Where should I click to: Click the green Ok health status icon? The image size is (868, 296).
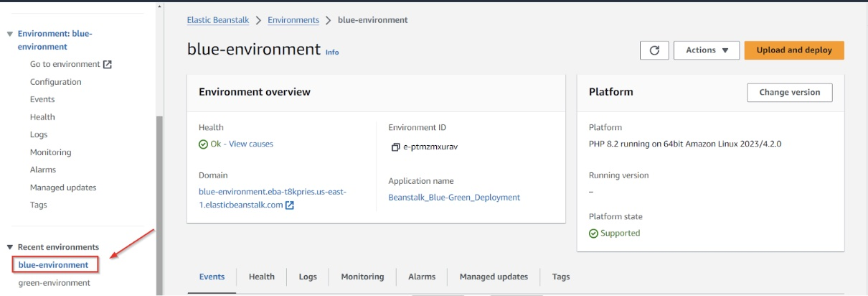[x=204, y=144]
